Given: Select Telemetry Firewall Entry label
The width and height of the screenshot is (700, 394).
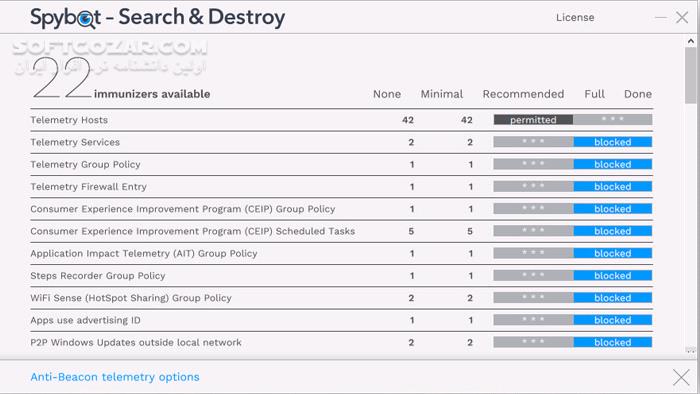Looking at the screenshot, I should (88, 187).
